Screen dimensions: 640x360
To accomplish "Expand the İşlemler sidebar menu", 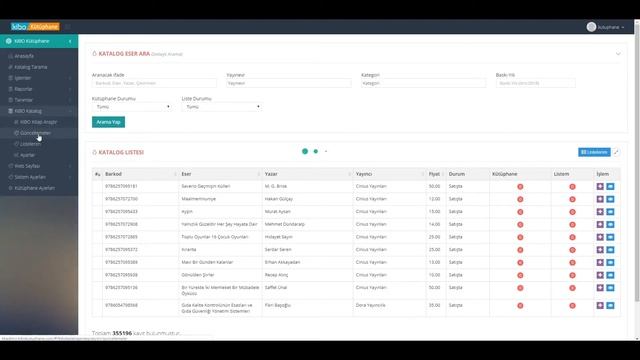I will pyautogui.click(x=39, y=78).
